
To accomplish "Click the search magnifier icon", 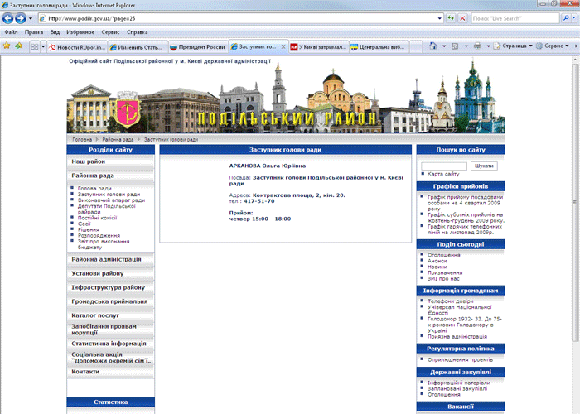I will click(566, 18).
